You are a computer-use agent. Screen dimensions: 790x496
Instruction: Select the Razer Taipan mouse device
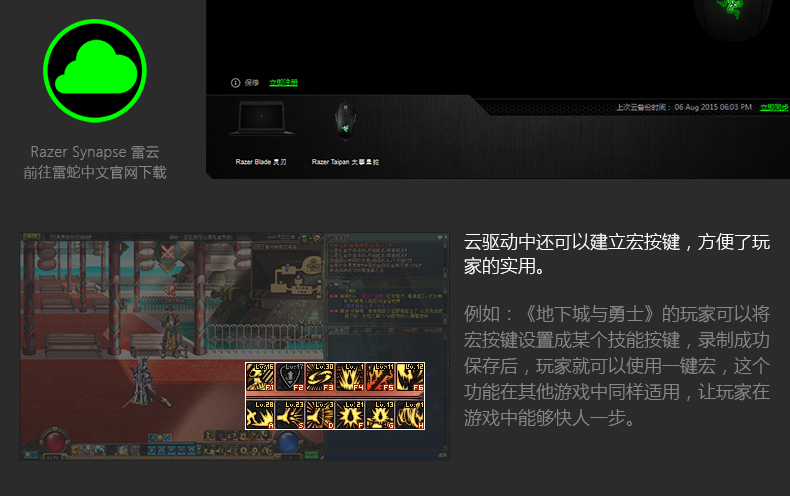pyautogui.click(x=345, y=121)
